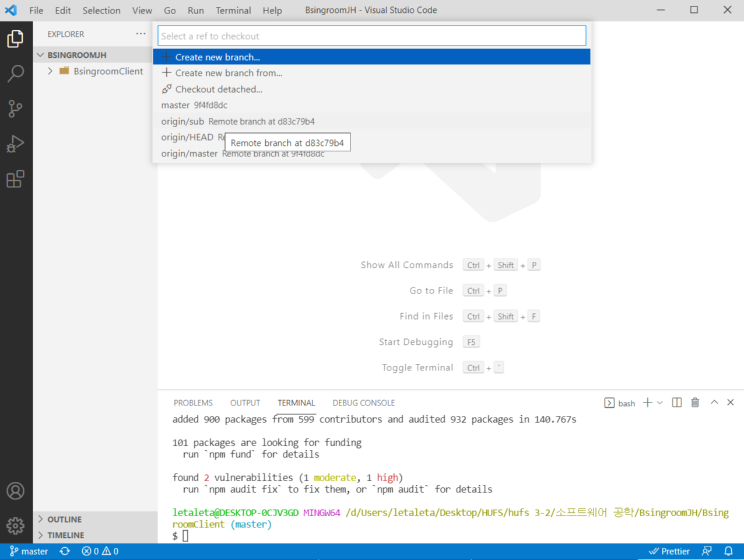Open the terminal launch profile dropdown arrow
Screen dimensions: 744x560
click(660, 403)
